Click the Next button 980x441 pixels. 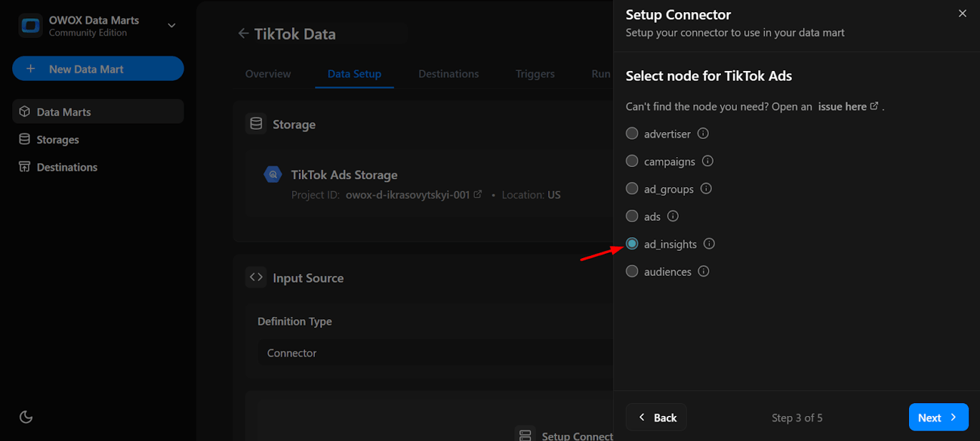pos(938,417)
